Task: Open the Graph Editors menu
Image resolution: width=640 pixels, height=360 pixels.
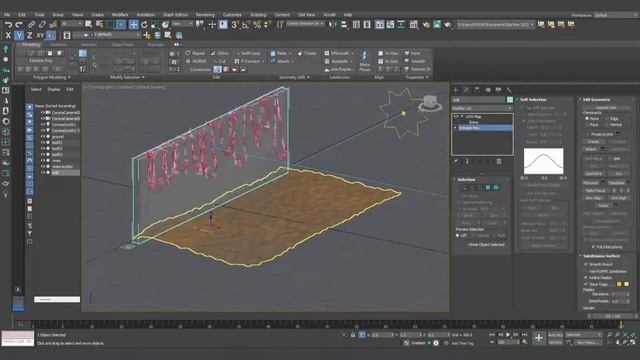Action: point(175,15)
